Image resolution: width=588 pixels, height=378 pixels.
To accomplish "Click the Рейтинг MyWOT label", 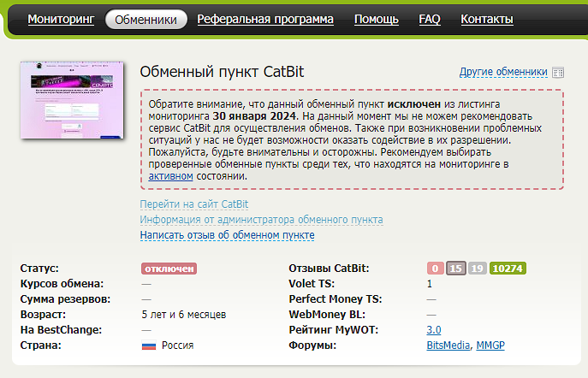I will pyautogui.click(x=334, y=330).
